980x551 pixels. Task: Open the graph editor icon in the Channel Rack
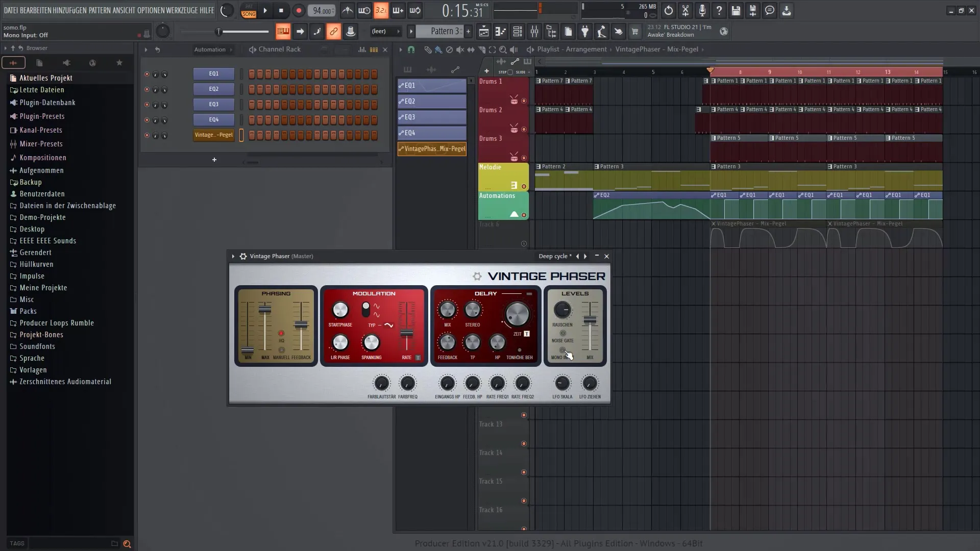tap(362, 49)
